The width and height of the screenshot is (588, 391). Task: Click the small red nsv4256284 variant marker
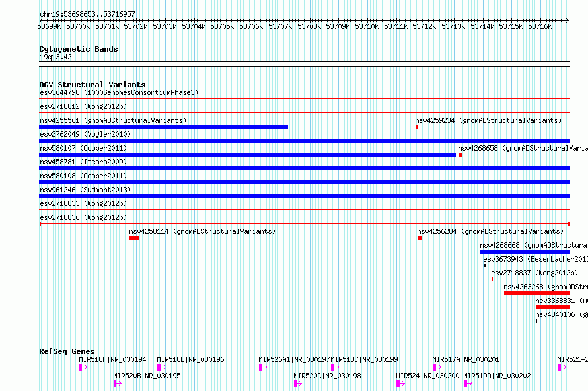(x=420, y=238)
